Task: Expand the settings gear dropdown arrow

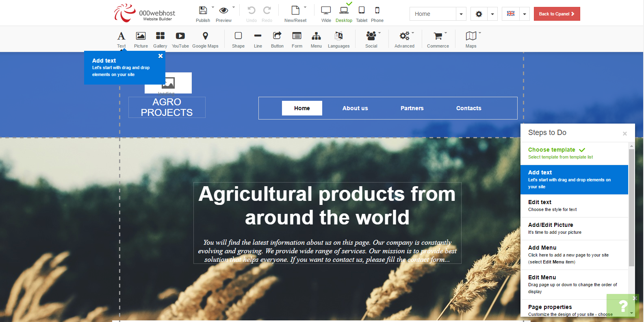Action: [x=492, y=14]
